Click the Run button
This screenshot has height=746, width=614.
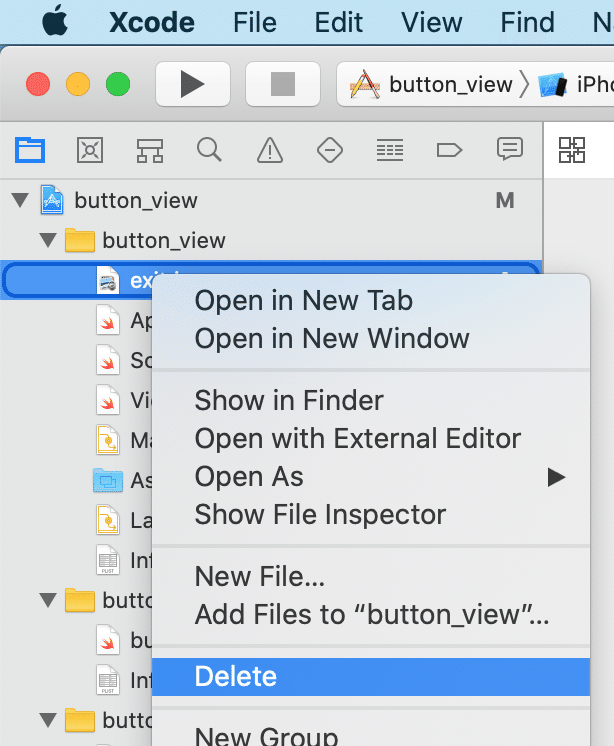pos(193,85)
